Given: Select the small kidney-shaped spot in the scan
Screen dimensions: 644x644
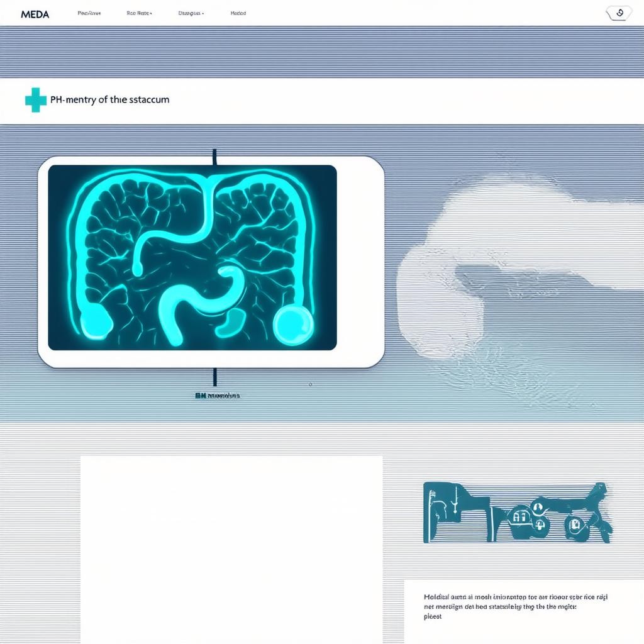Looking at the screenshot, I should tap(229, 323).
